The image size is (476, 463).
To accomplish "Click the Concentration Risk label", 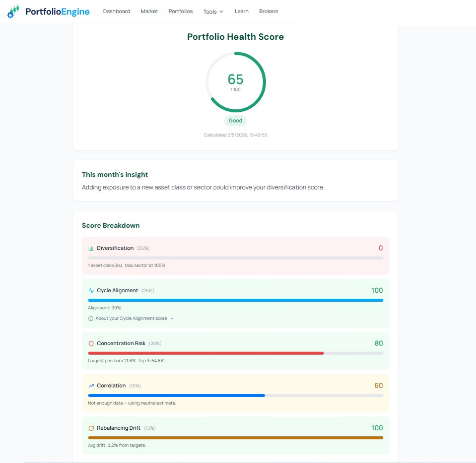I will 121,343.
